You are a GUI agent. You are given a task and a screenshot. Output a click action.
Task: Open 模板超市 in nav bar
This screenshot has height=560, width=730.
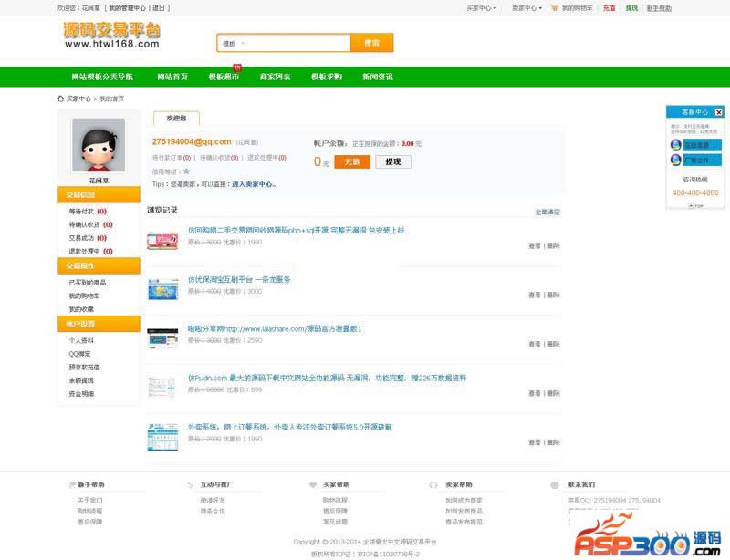[x=224, y=77]
